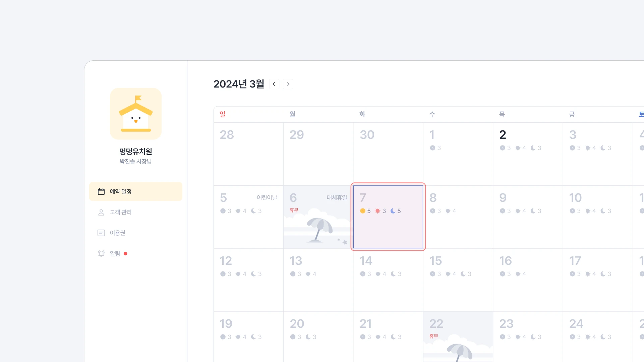Viewport: 644px width, 362px height.
Task: Go to previous month with left chevron
Action: coord(274,84)
